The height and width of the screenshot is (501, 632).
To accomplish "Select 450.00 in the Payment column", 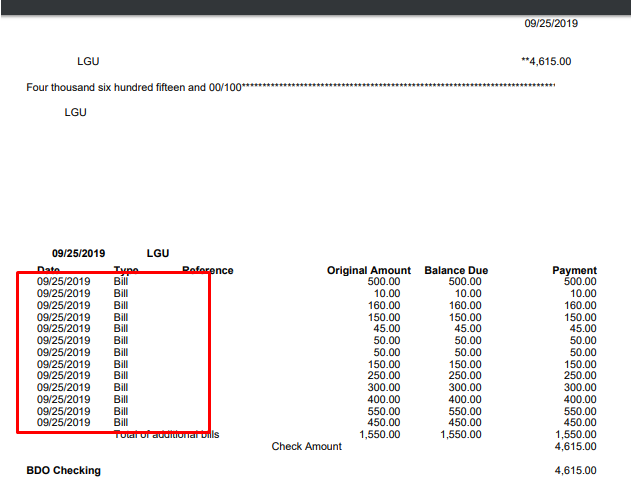I will pos(580,422).
